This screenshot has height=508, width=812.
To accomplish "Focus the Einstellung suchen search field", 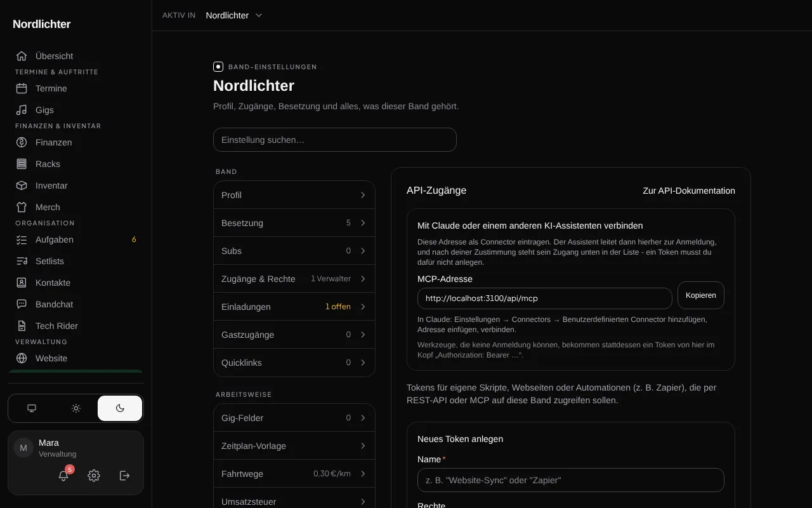I will (335, 140).
